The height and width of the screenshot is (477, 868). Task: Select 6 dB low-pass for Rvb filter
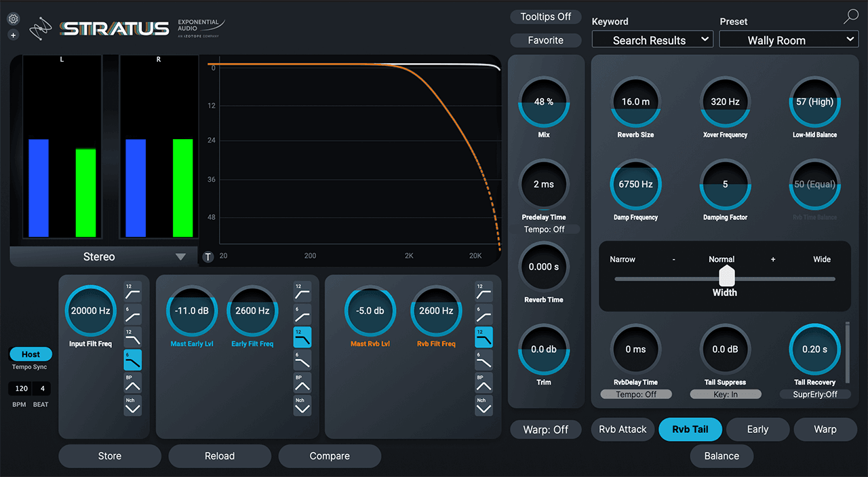click(484, 360)
